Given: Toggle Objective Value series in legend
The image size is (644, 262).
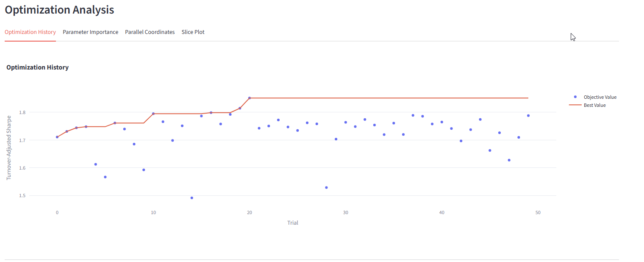Looking at the screenshot, I should (600, 97).
